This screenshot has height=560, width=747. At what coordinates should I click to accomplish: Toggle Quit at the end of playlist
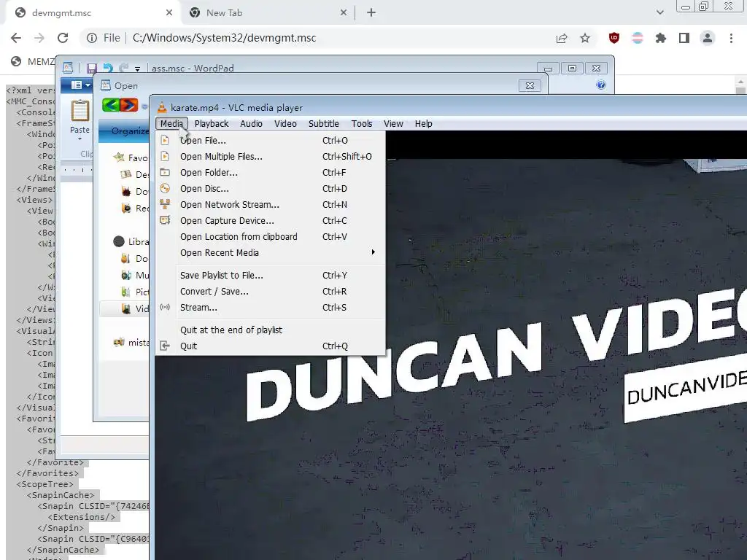(270, 330)
